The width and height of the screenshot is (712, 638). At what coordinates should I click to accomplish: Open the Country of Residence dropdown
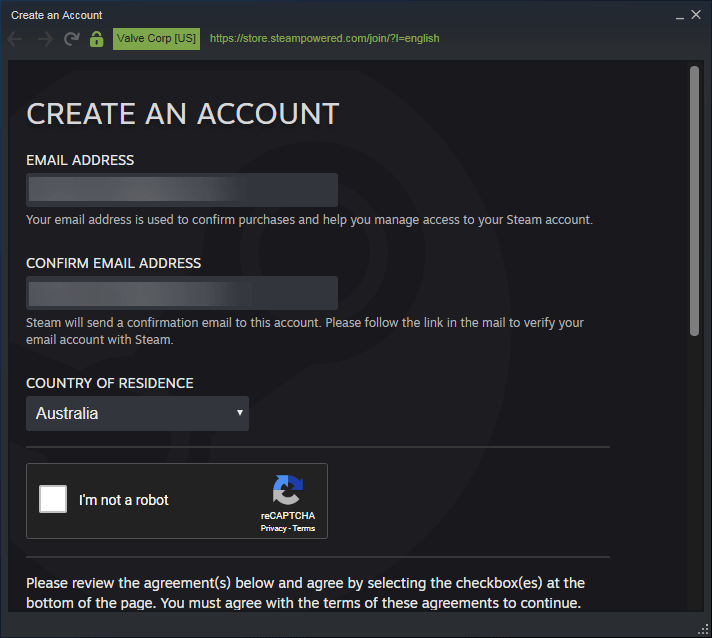[137, 413]
